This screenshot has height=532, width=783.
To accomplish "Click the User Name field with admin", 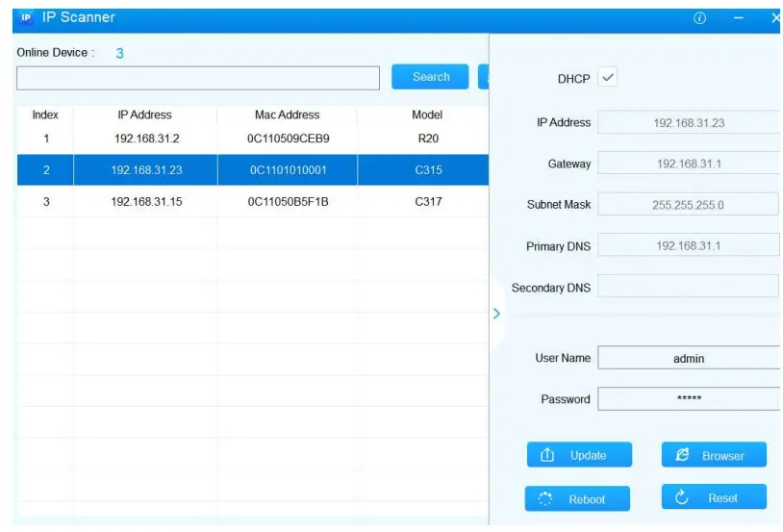I will click(689, 358).
